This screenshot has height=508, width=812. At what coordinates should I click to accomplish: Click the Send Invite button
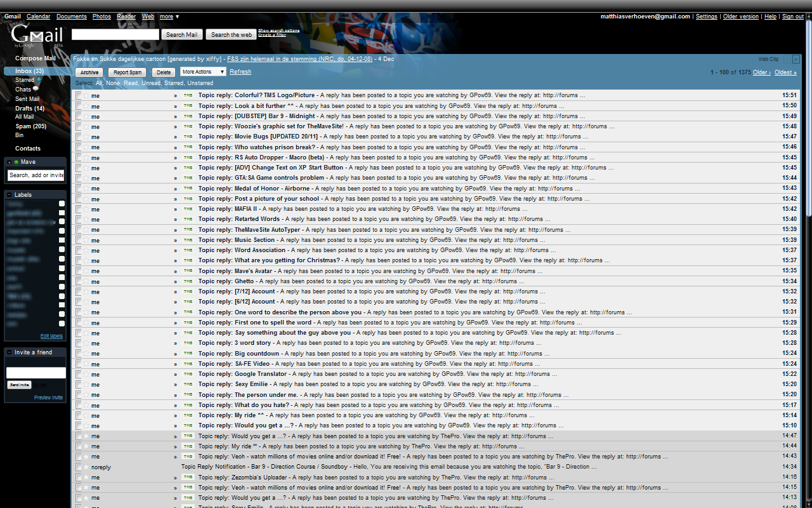19,385
